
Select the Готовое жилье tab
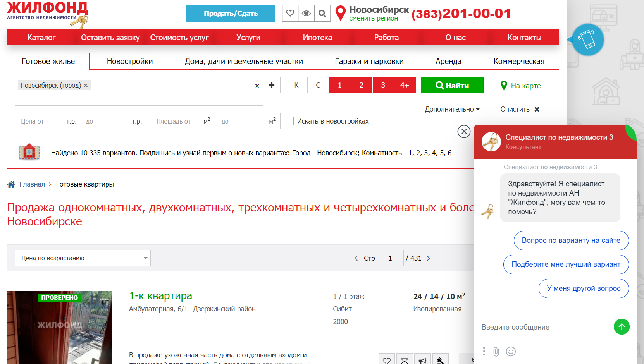48,61
